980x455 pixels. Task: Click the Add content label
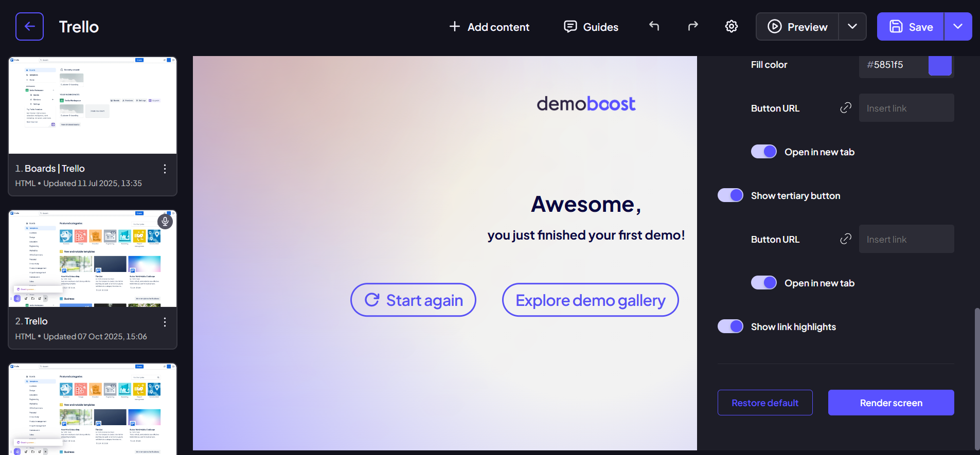(x=498, y=27)
